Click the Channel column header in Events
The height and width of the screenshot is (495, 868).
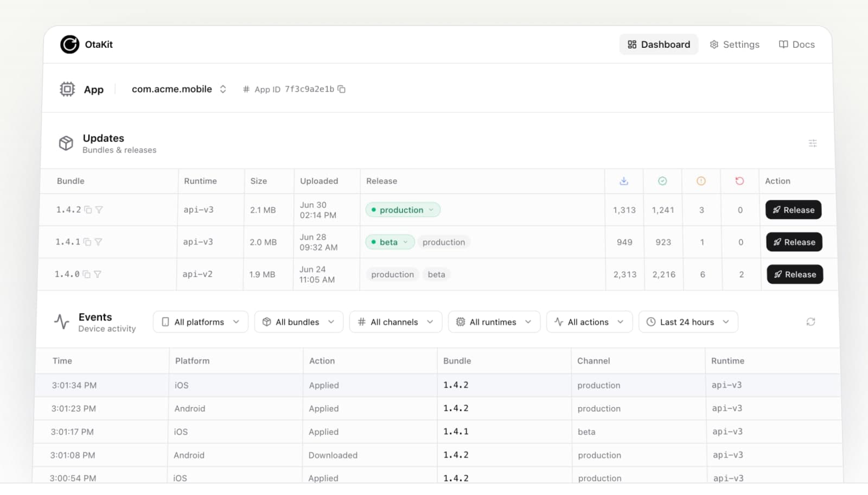click(x=593, y=361)
